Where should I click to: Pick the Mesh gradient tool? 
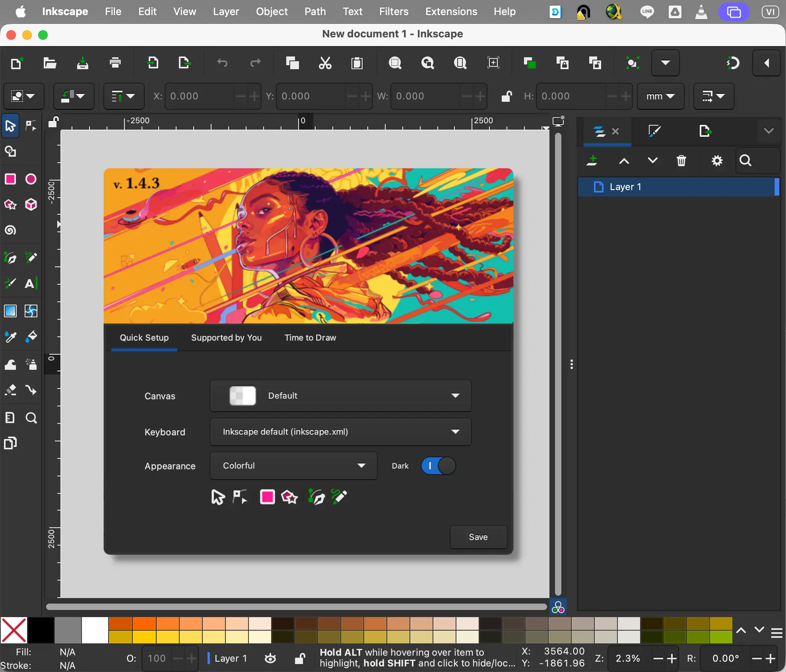coord(31,311)
